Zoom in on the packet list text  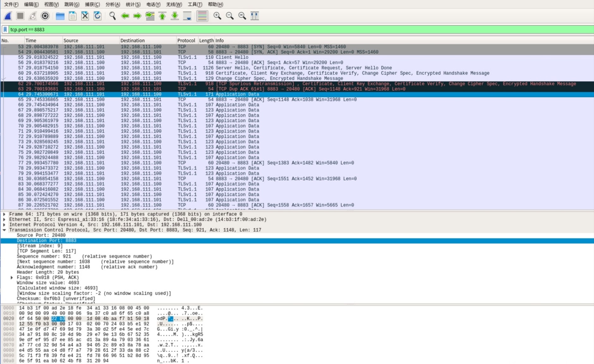click(x=217, y=16)
